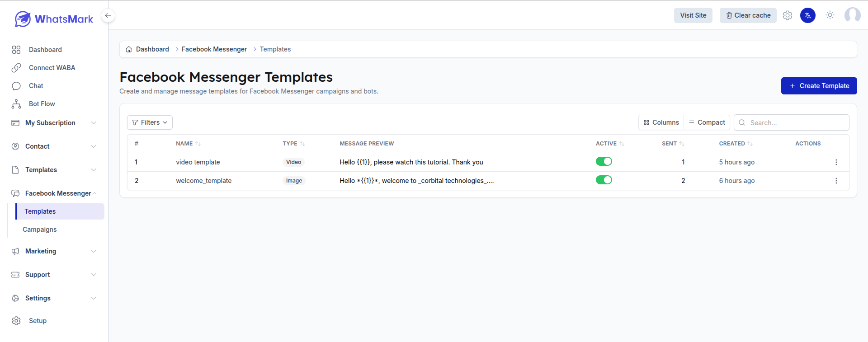Open the Filters dropdown
The height and width of the screenshot is (342, 868).
150,122
